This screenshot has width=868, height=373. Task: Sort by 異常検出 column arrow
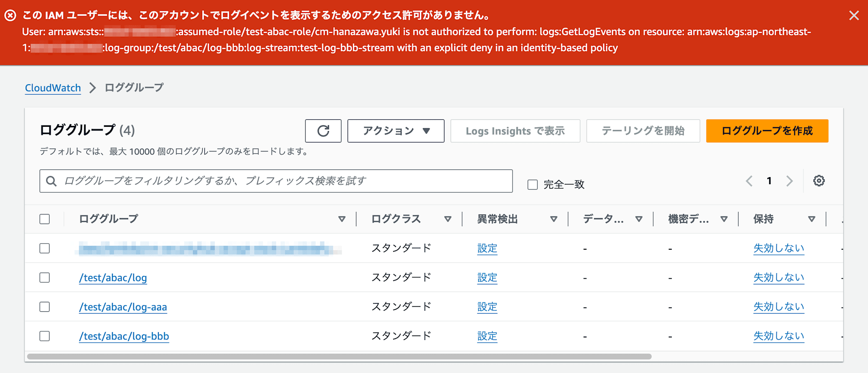point(554,219)
